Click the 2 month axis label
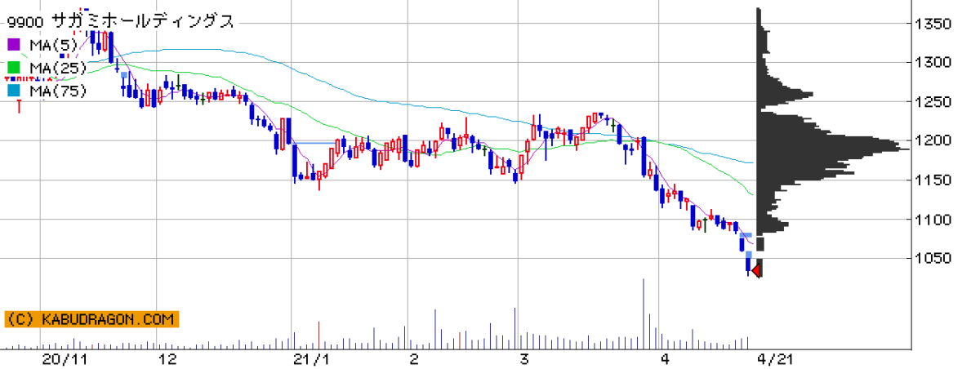Screen dimensions: 980x369 pos(414,359)
